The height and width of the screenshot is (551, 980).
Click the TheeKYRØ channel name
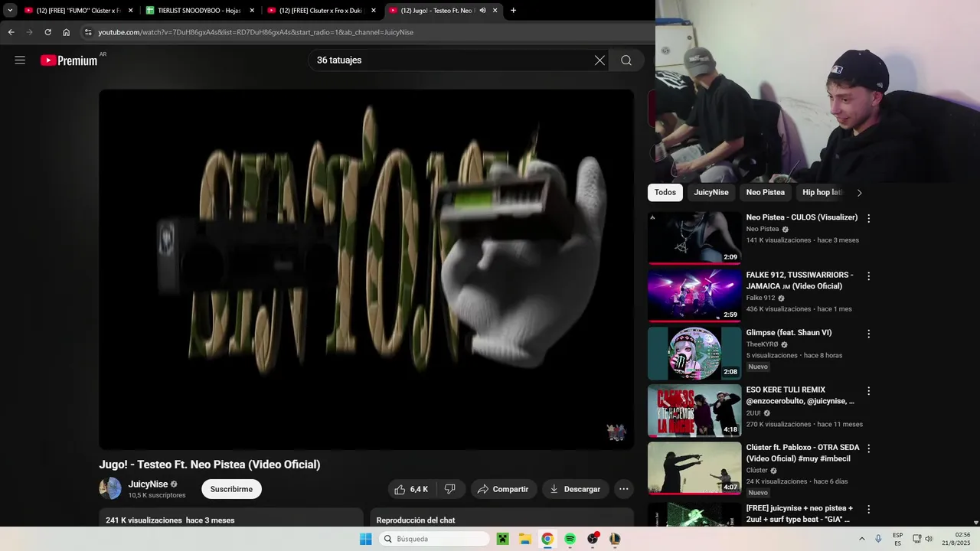tap(762, 344)
